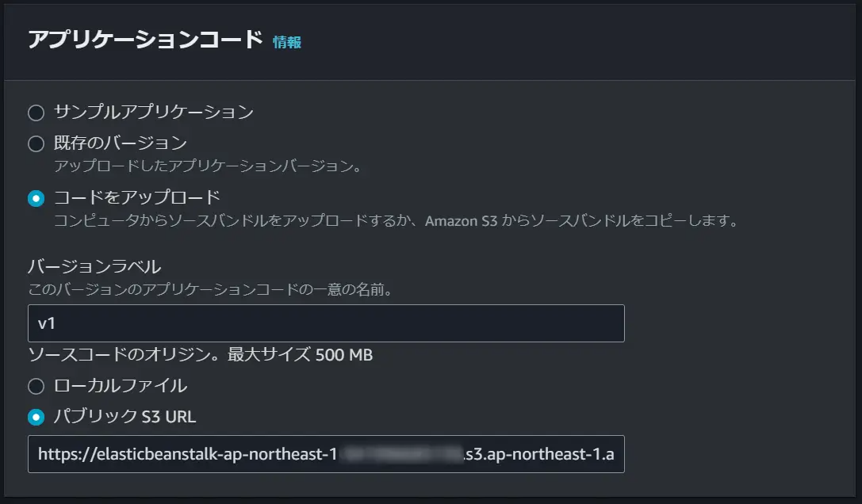Select the サンプルアプリケーション radio button

point(36,113)
